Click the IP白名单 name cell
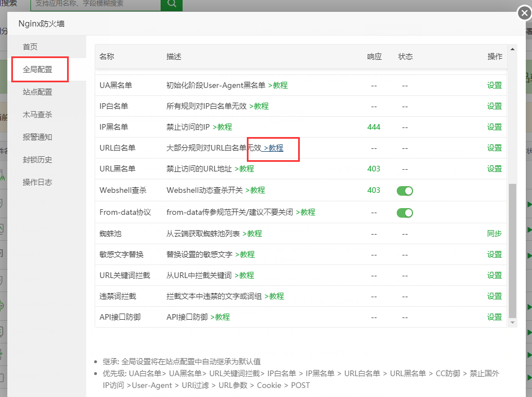Screen dimensions: 532x397 pyautogui.click(x=114, y=106)
